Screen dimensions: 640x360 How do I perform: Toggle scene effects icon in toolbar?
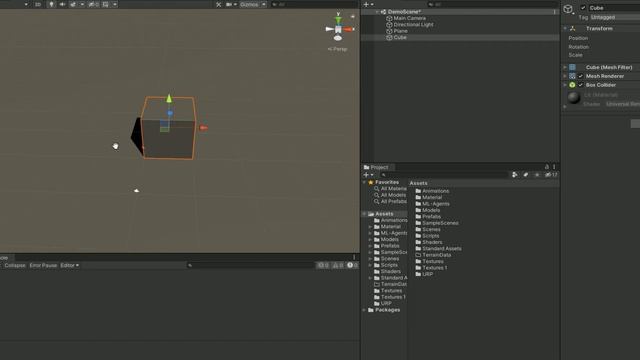point(73,4)
